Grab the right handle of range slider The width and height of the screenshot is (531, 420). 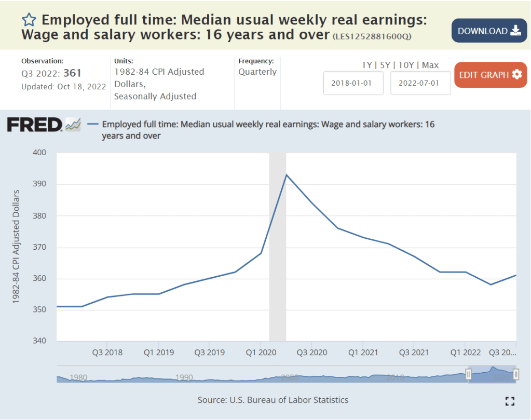(x=516, y=374)
